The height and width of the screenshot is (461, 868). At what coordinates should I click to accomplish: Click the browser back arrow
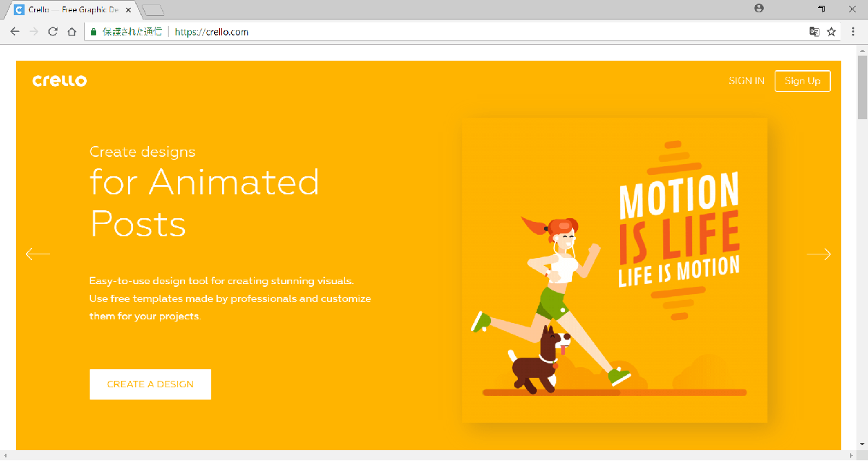(x=14, y=32)
